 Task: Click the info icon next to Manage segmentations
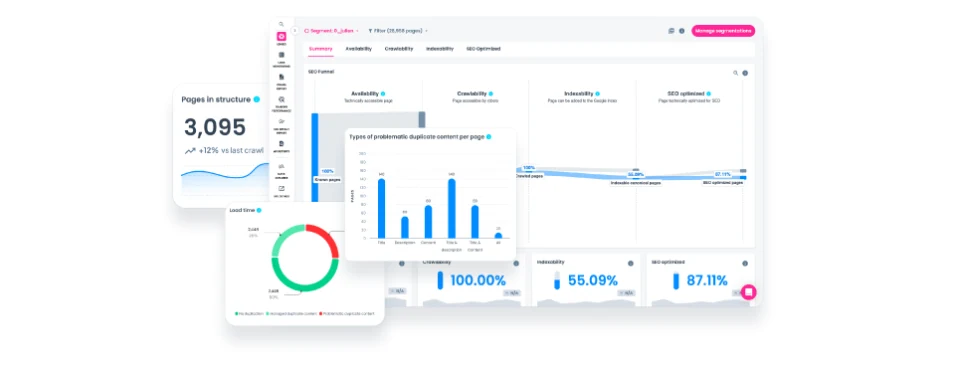click(x=682, y=30)
